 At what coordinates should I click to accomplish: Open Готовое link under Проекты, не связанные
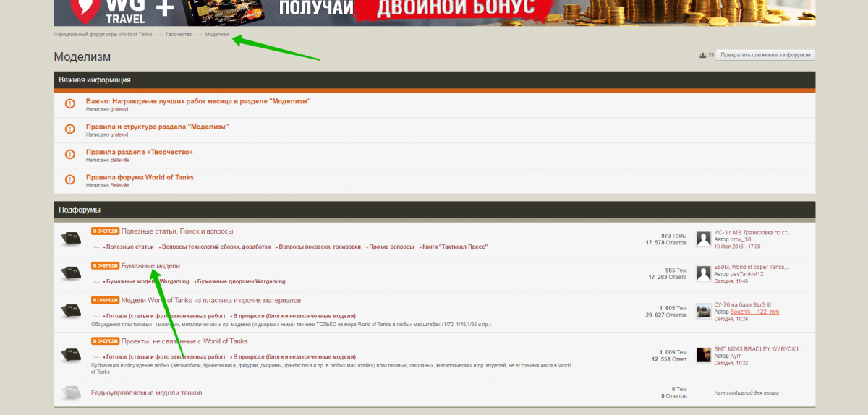[165, 357]
